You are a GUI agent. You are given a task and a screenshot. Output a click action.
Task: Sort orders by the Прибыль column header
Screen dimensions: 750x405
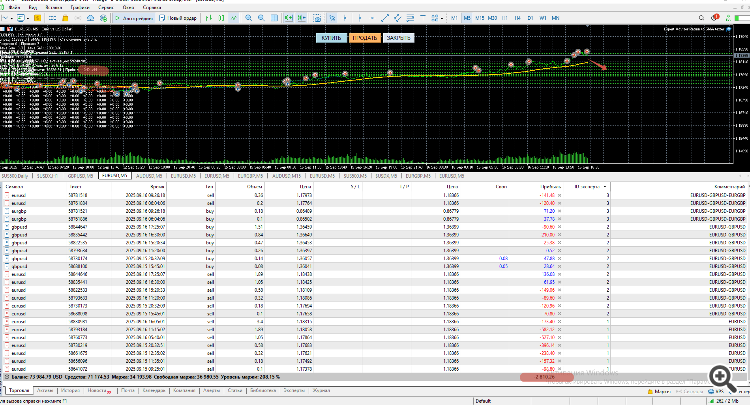(x=548, y=186)
